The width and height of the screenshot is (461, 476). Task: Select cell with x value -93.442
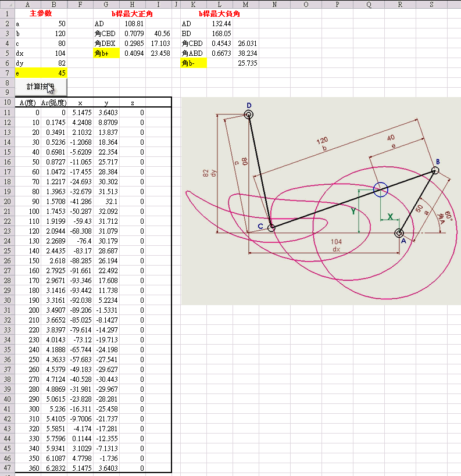pyautogui.click(x=80, y=291)
